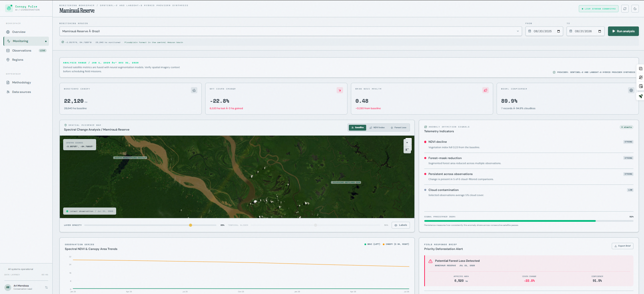This screenshot has height=294, width=644.
Task: Click the map pin icon beside Regions
Action: point(8,60)
